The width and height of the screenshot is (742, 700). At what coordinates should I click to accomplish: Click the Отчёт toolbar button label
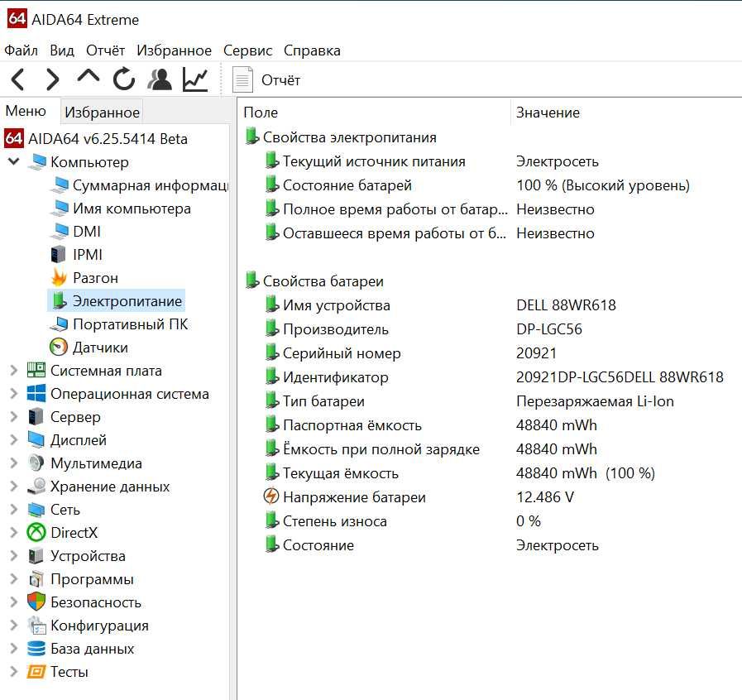[x=280, y=80]
